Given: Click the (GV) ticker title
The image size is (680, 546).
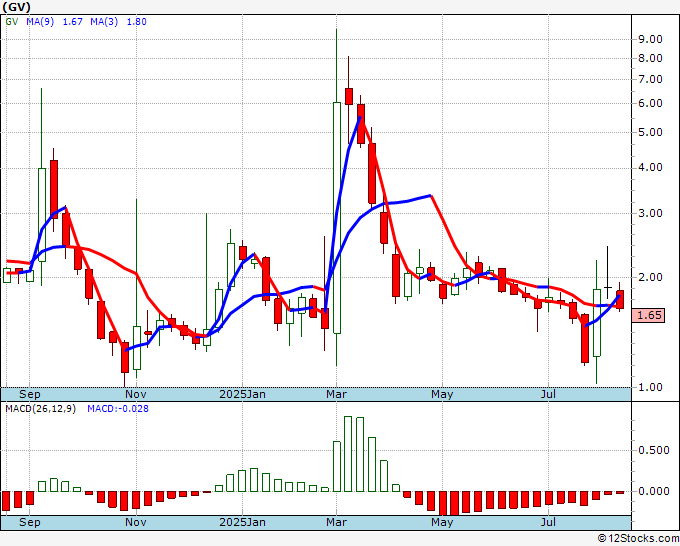Looking at the screenshot, I should click(x=16, y=7).
